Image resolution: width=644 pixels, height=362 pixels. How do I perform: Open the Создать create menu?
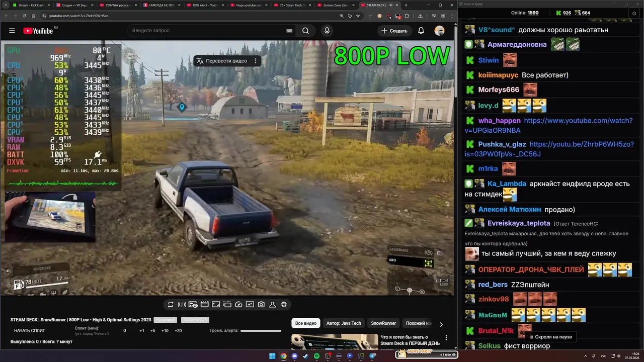394,31
